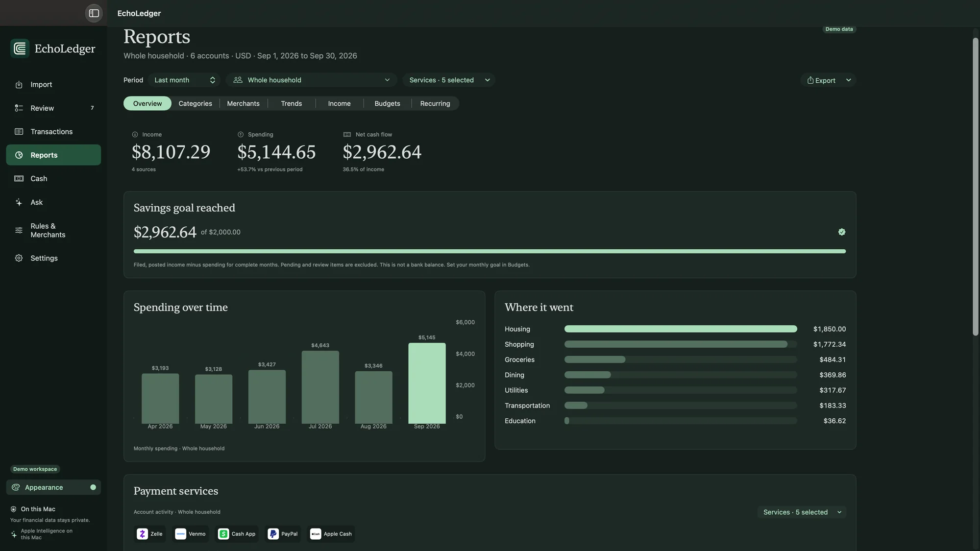Click the Cash App service icon
This screenshot has width=980, height=551.
(x=223, y=534)
